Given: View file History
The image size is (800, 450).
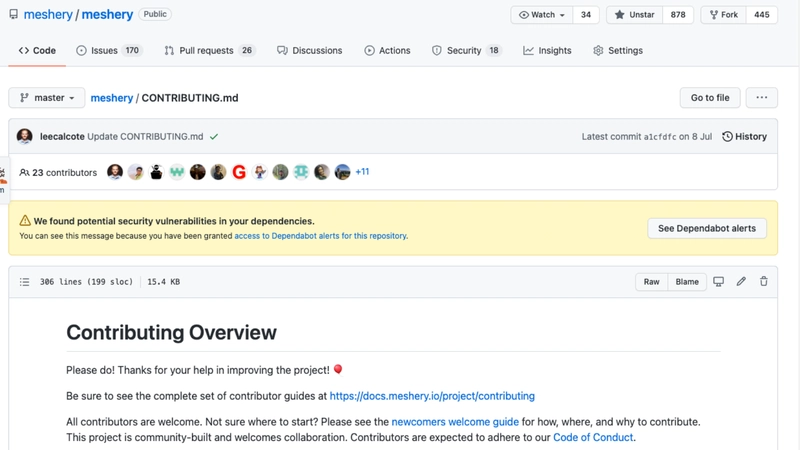Looking at the screenshot, I should pyautogui.click(x=744, y=137).
